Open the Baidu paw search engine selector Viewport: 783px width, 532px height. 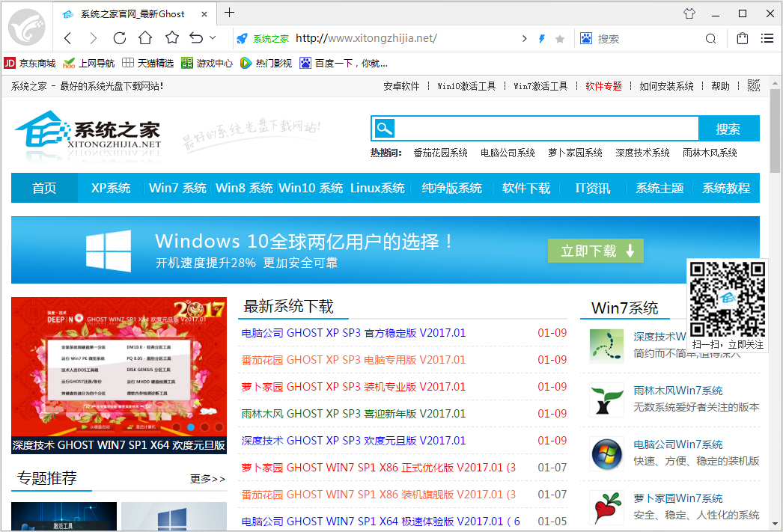(x=586, y=38)
